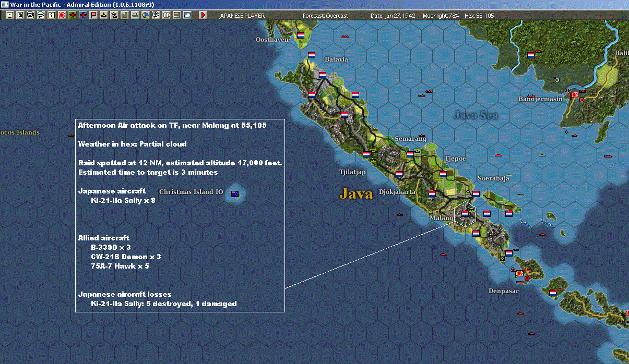Click the large Java island label
The image size is (629, 364).
pyautogui.click(x=357, y=193)
